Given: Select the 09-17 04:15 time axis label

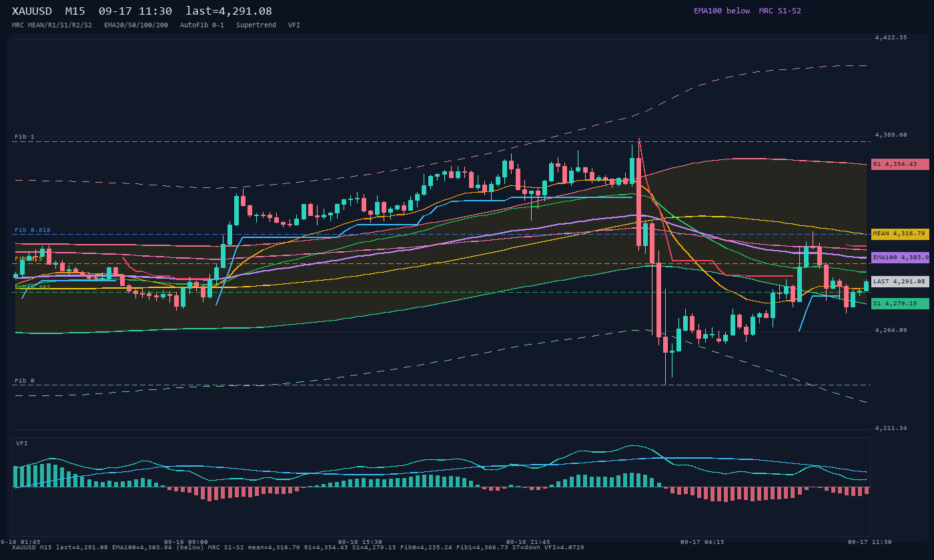Looking at the screenshot, I should (x=702, y=542).
